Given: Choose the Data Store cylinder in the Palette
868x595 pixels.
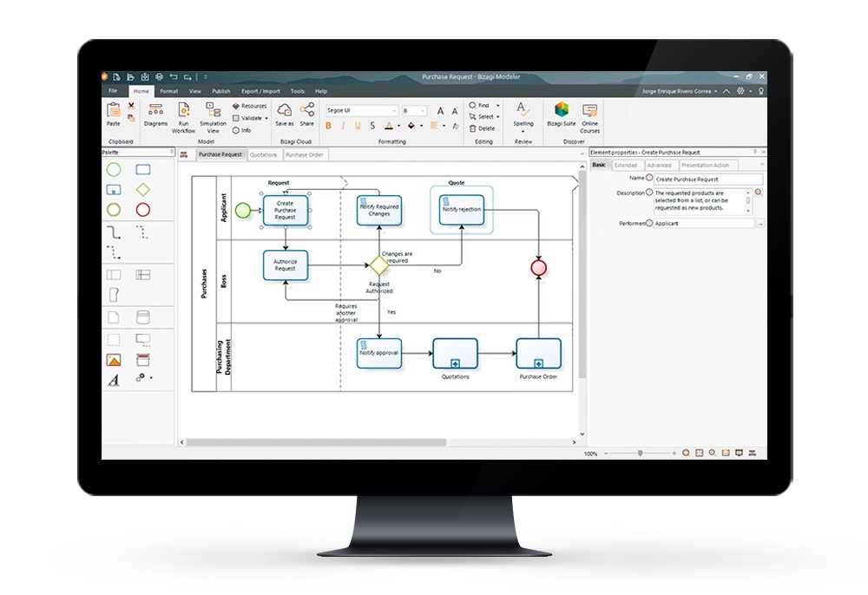Looking at the screenshot, I should [143, 317].
